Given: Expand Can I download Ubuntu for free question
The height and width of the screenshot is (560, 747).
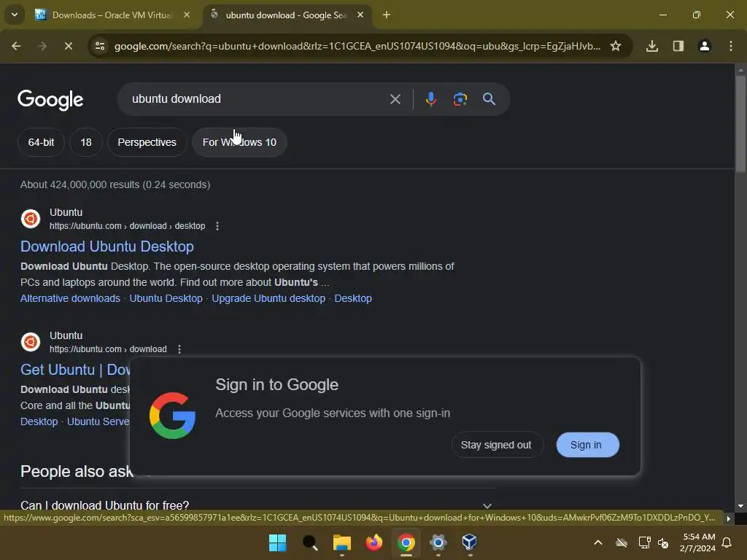Looking at the screenshot, I should (258, 505).
